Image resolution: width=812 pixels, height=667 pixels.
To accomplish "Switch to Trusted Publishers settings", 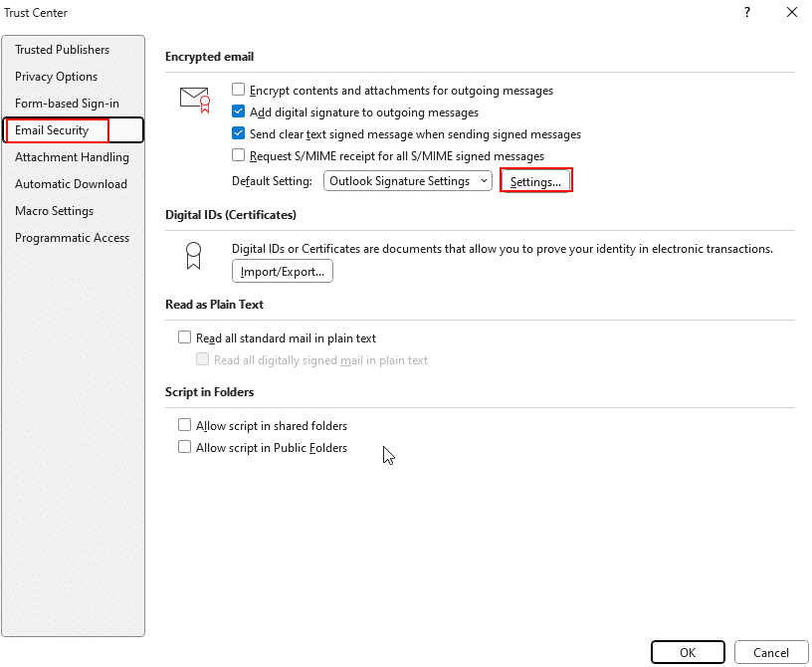I will click(x=62, y=49).
